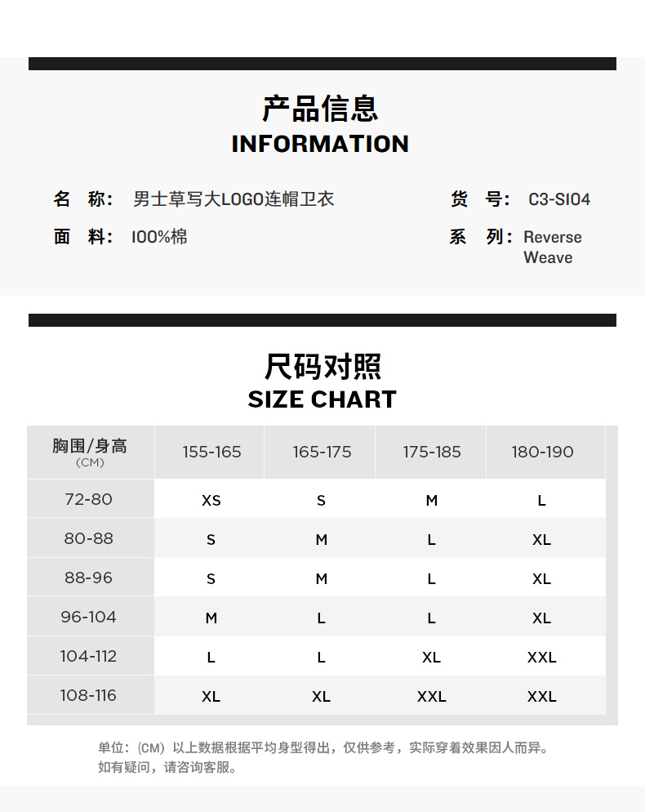Click the 胸围/身高 table header cell
The height and width of the screenshot is (812, 645).
coord(90,452)
